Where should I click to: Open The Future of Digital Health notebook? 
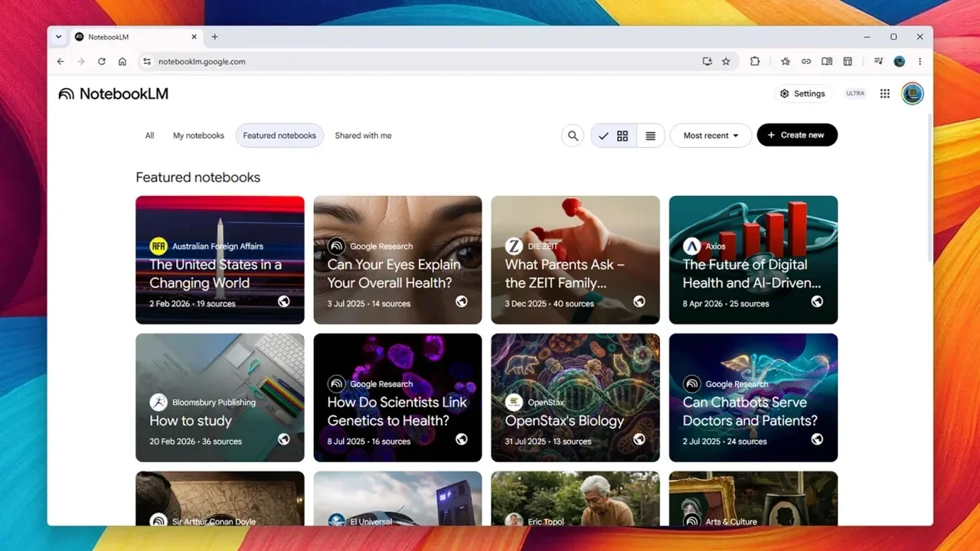(753, 260)
